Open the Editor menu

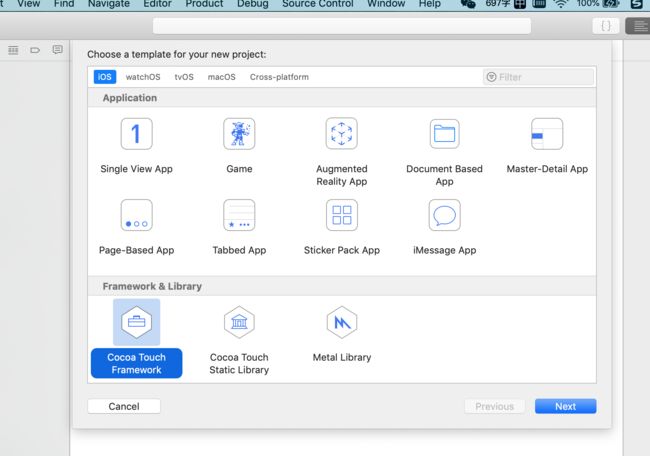pos(158,4)
